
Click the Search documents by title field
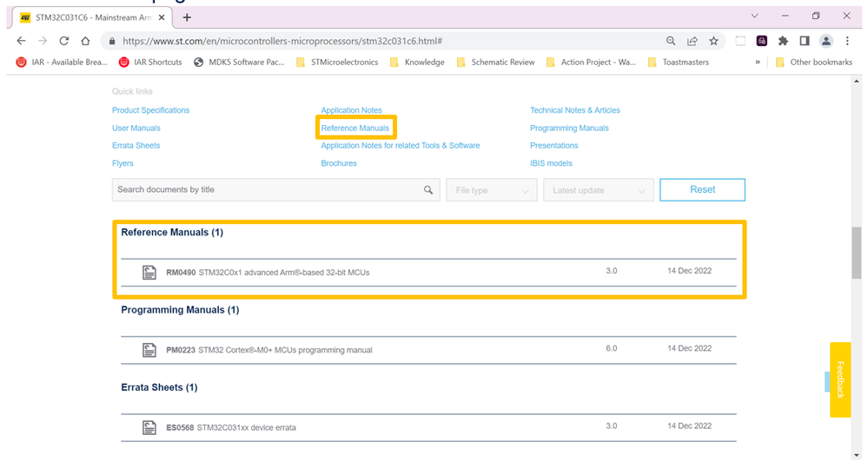click(x=275, y=190)
